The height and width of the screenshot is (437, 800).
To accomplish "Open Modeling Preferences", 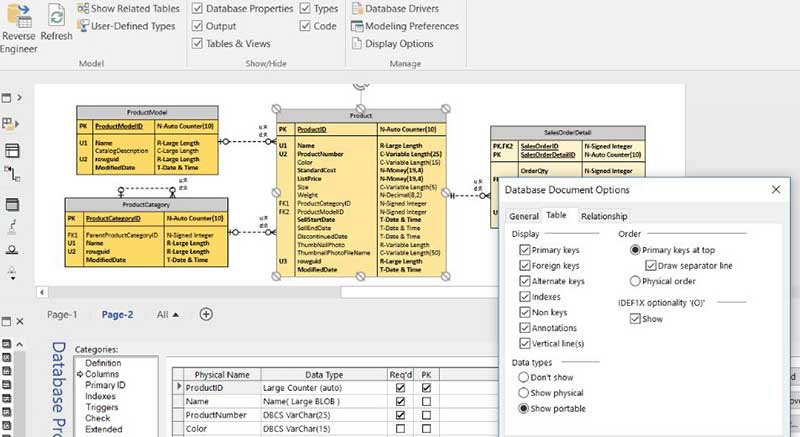I will tap(405, 26).
